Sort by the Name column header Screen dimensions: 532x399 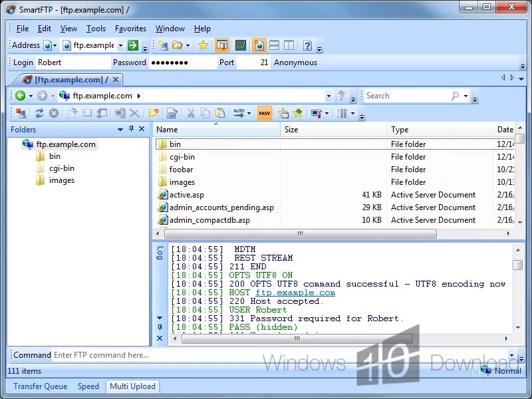217,130
